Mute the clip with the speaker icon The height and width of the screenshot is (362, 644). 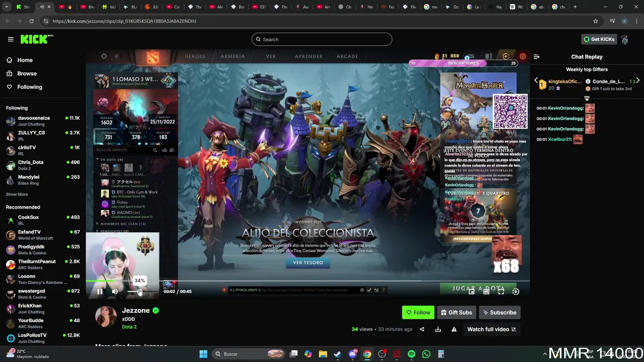click(x=115, y=292)
